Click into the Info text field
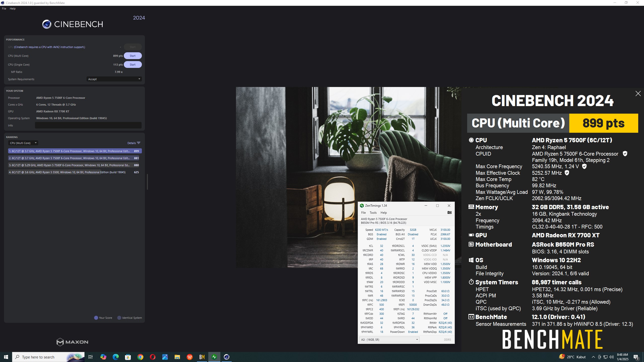Viewport: 644px width, 362px height. click(x=88, y=125)
